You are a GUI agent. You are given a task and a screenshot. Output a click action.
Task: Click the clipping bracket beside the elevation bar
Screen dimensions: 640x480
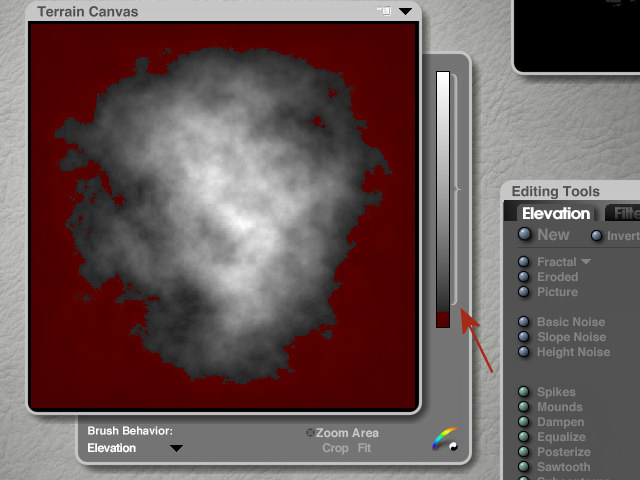pyautogui.click(x=455, y=190)
